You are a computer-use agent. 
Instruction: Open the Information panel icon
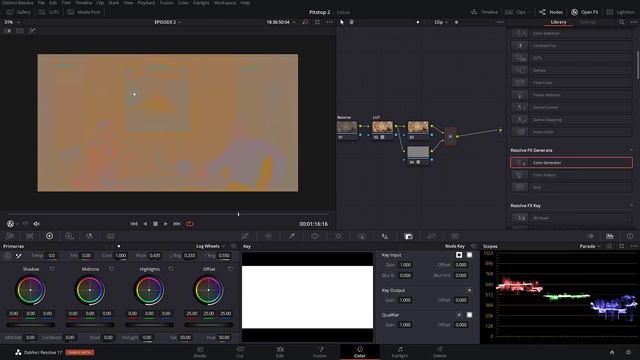(630, 236)
